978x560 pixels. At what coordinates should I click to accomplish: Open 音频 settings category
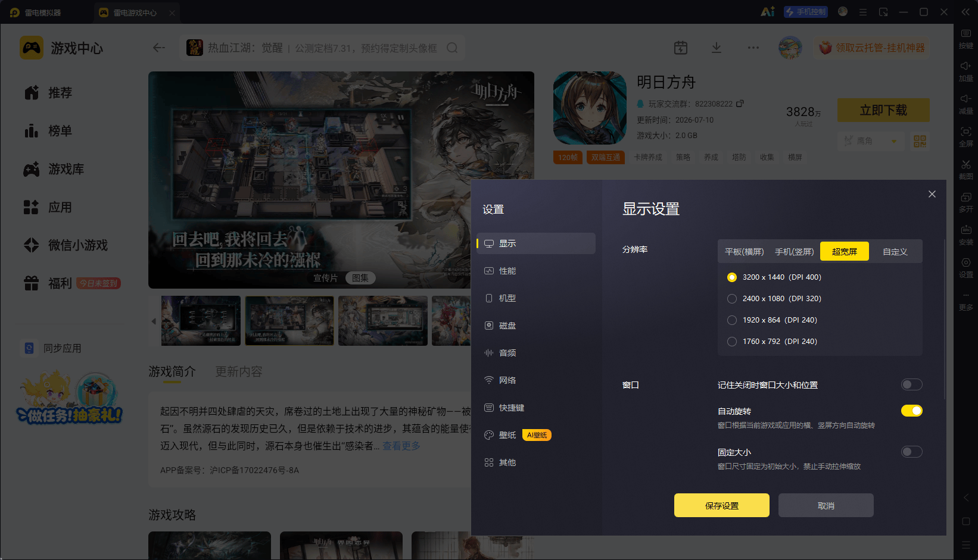click(536, 353)
